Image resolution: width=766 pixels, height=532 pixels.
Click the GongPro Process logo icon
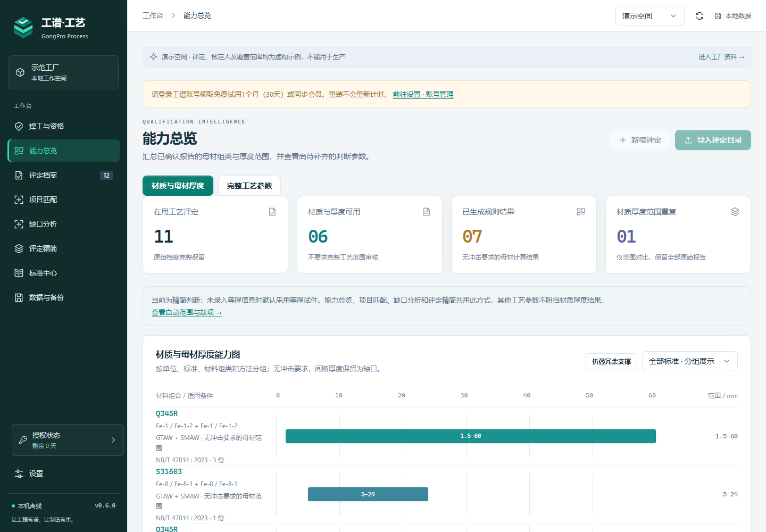[x=23, y=28]
